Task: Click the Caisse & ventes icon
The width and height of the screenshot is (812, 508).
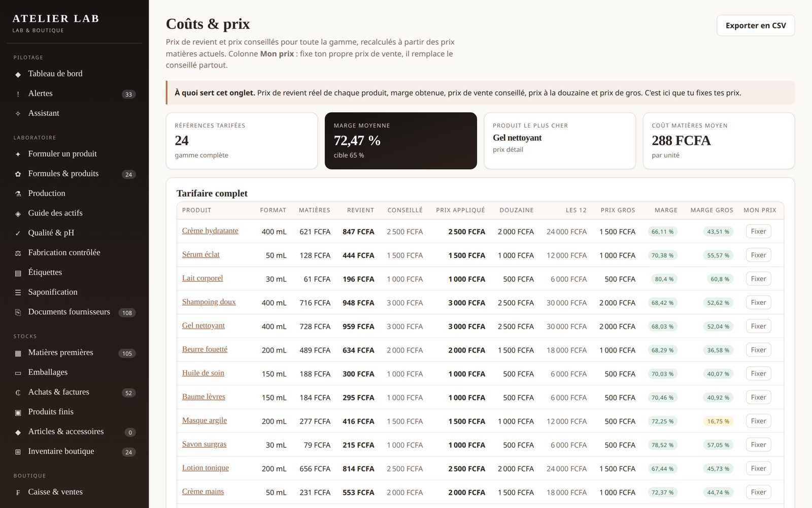Action: coord(18,493)
